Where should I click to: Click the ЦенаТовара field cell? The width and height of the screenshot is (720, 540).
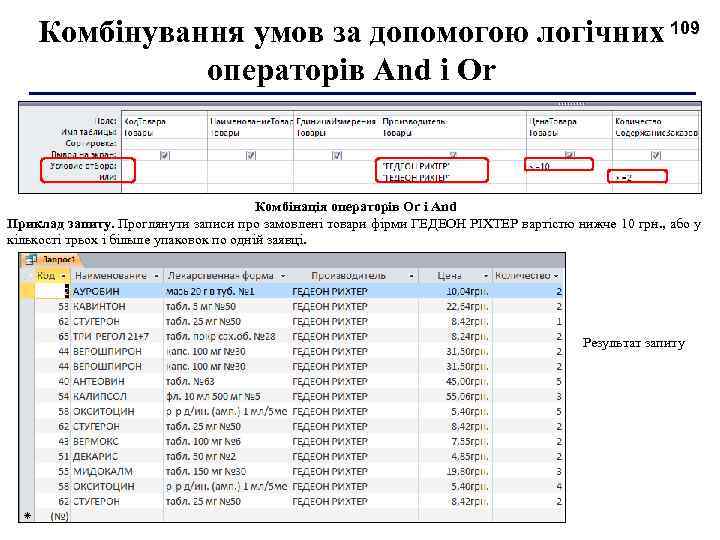(x=569, y=122)
